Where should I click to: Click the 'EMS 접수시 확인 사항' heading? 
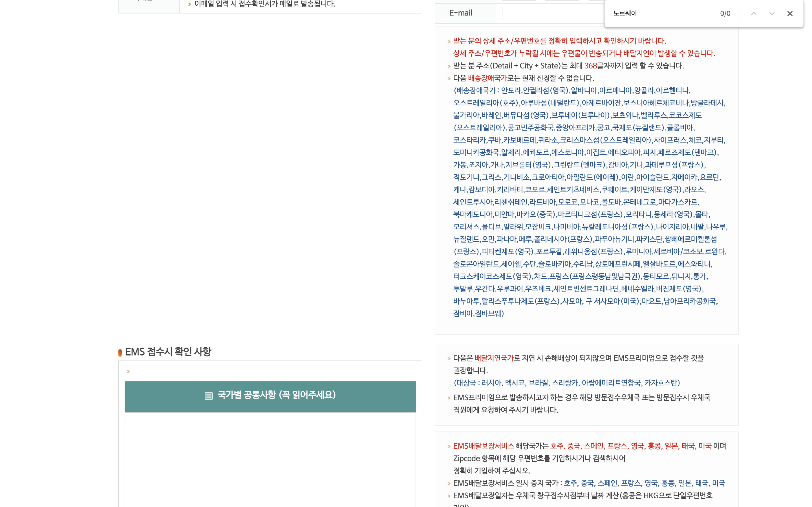coord(168,352)
